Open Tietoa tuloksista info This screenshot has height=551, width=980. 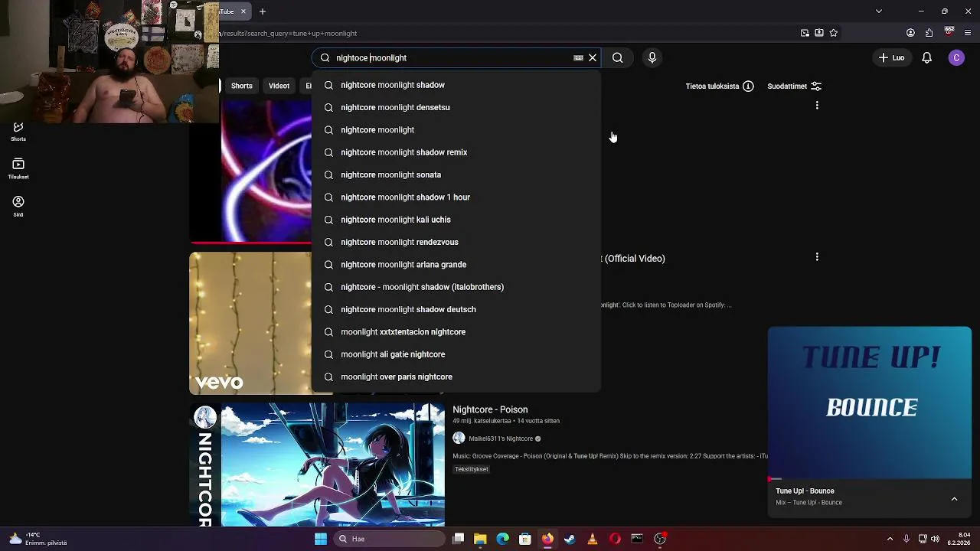719,86
